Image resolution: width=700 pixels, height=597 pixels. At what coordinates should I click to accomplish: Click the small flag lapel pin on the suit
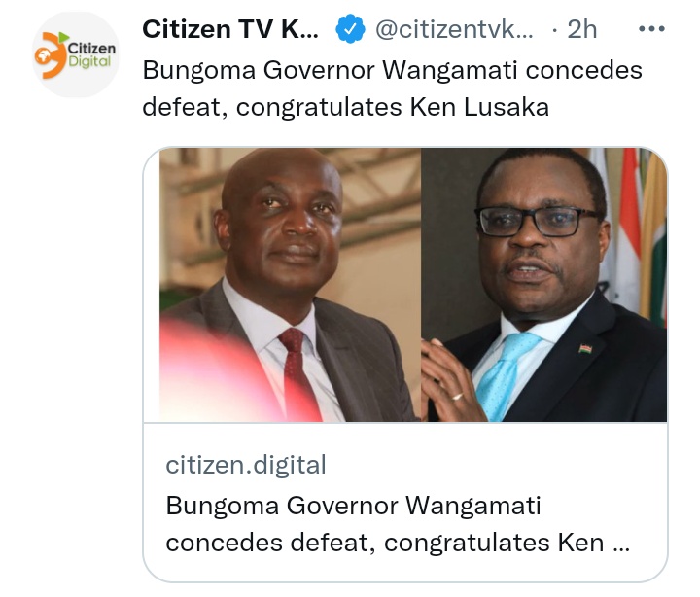pos(585,348)
